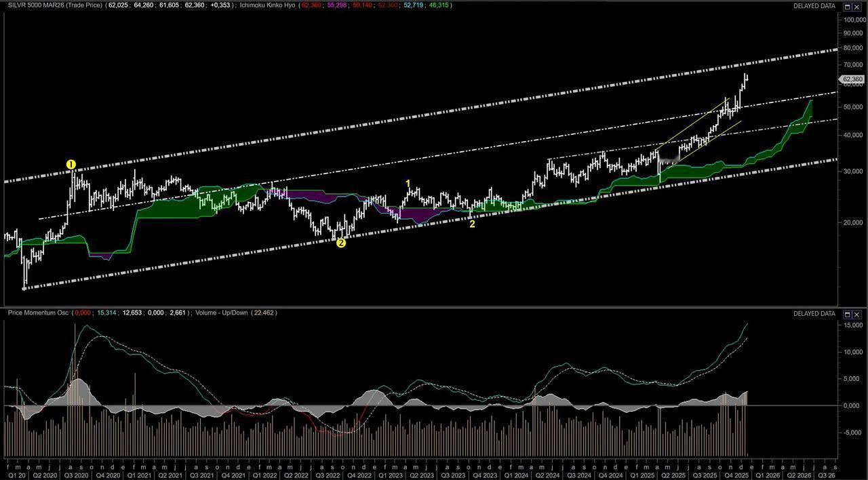Image resolution: width=868 pixels, height=480 pixels.
Task: Select the uncircled yellow 2 wave label
Action: tap(472, 224)
